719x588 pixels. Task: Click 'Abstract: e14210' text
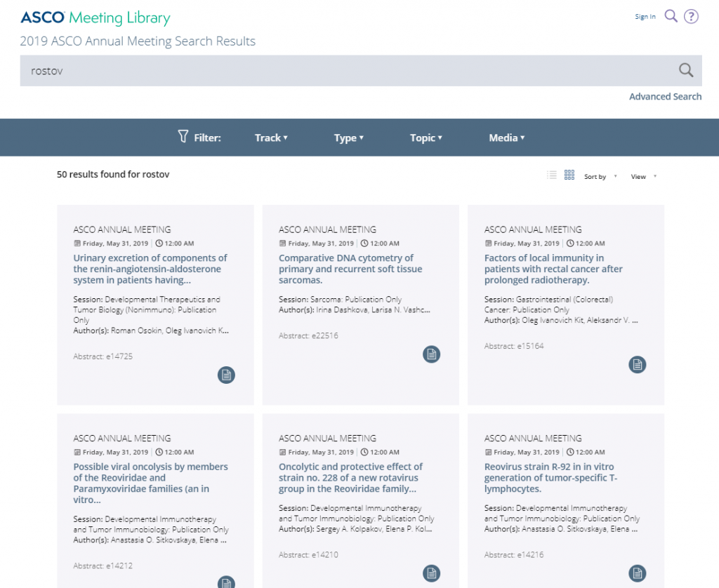coord(308,554)
